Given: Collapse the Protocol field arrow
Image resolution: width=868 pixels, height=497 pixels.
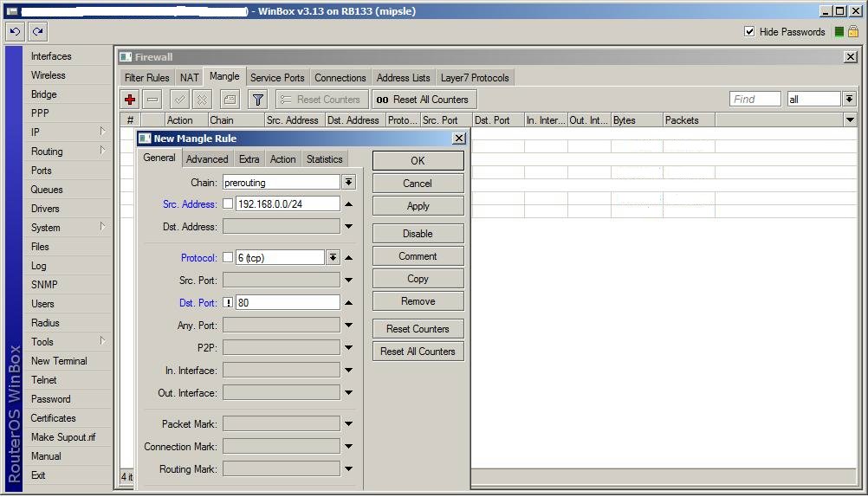Looking at the screenshot, I should pyautogui.click(x=348, y=257).
